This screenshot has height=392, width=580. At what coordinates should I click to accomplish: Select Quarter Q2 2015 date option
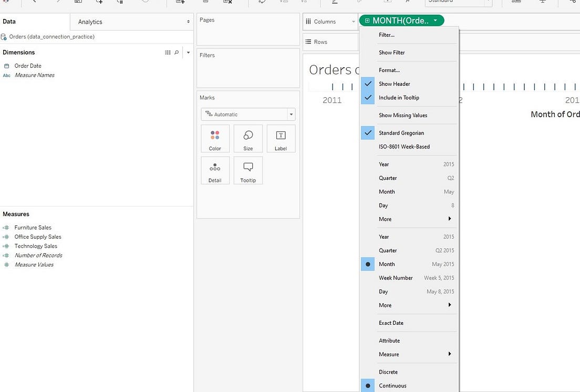[x=409, y=250]
